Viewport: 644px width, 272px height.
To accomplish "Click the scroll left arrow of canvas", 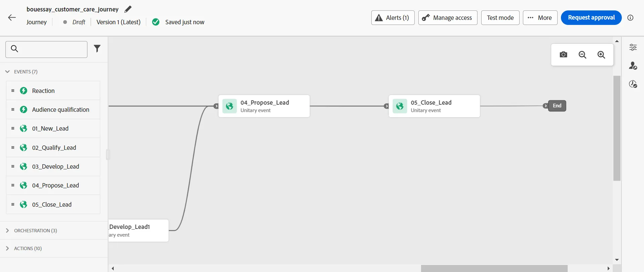I will click(x=113, y=268).
